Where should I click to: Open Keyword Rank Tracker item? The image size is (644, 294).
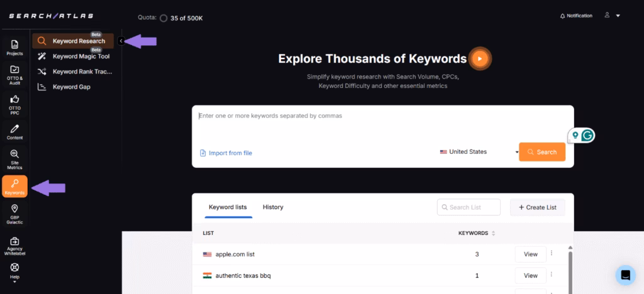pyautogui.click(x=73, y=72)
